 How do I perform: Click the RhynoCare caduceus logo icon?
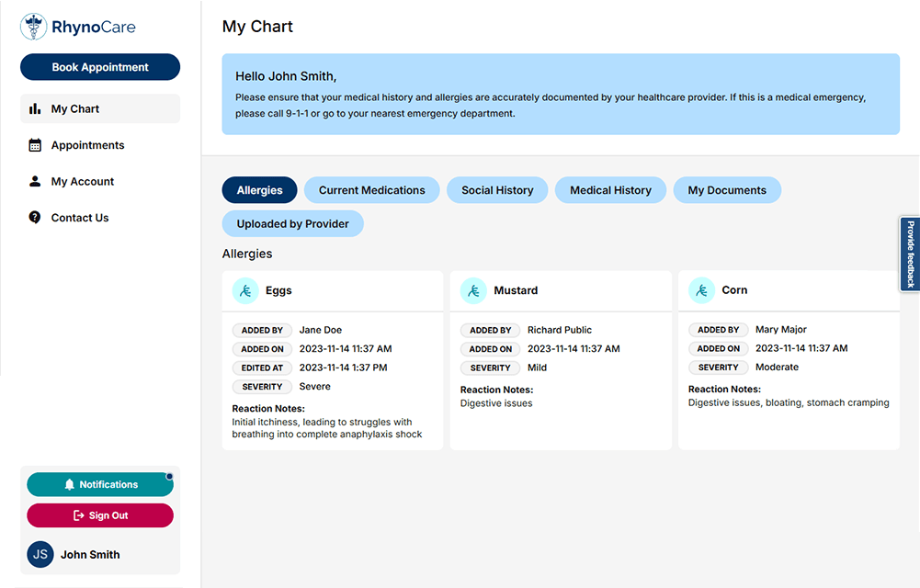coord(33,27)
